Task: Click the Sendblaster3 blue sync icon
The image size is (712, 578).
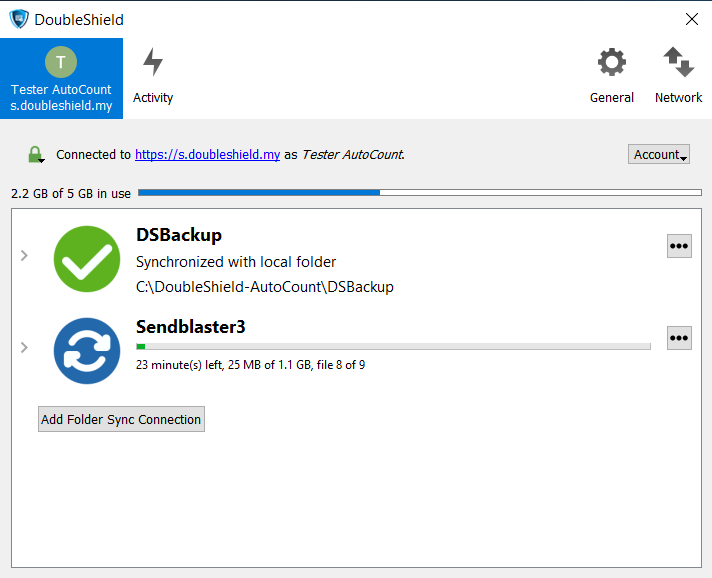Action: tap(87, 351)
